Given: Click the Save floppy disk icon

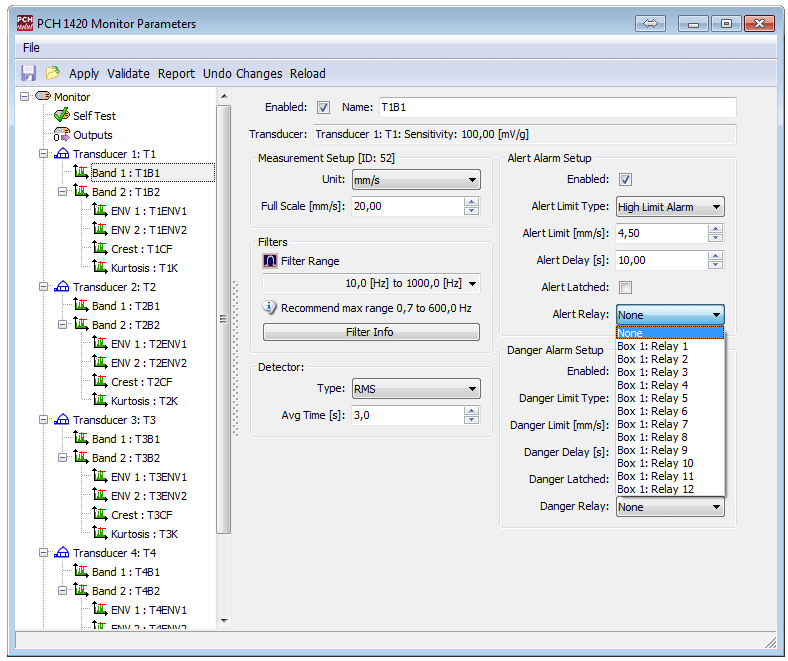Looking at the screenshot, I should 28,73.
